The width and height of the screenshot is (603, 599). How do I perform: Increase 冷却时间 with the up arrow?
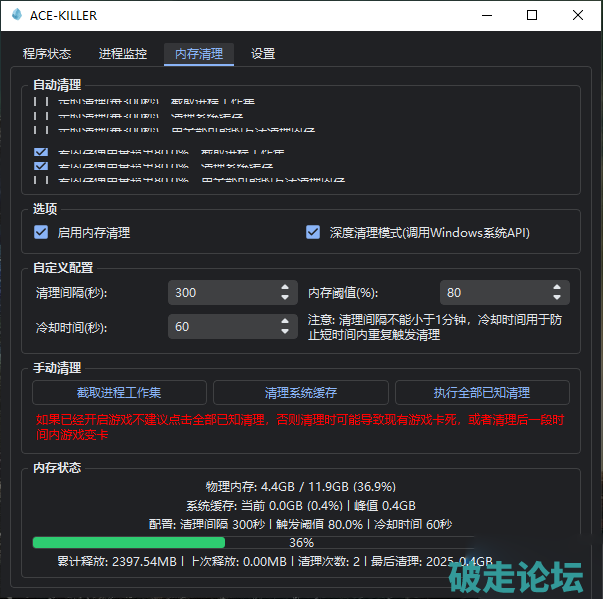pyautogui.click(x=285, y=321)
